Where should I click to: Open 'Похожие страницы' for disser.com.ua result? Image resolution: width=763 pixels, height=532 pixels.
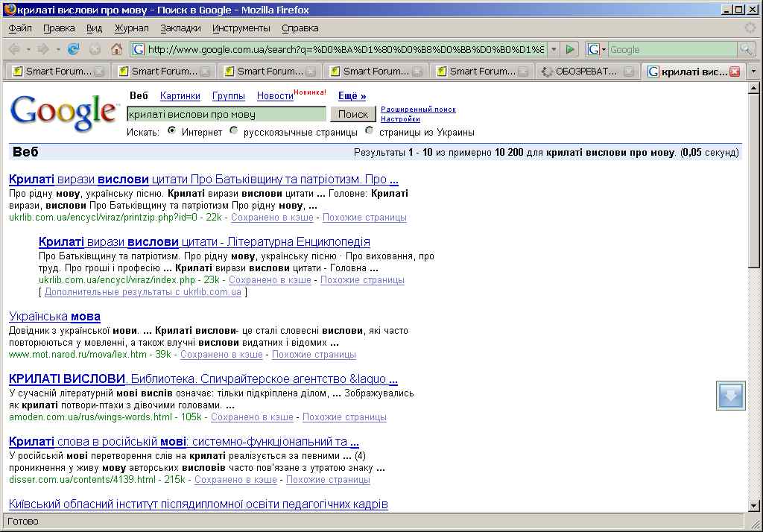pyautogui.click(x=328, y=479)
